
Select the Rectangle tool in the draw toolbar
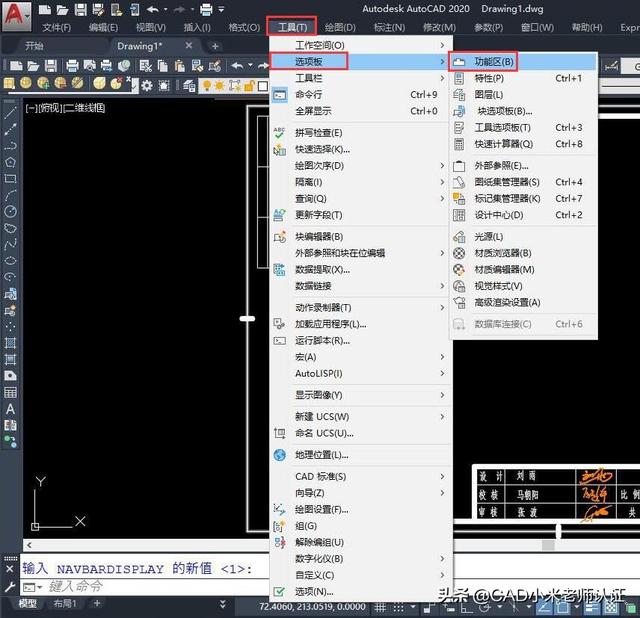[x=10, y=179]
